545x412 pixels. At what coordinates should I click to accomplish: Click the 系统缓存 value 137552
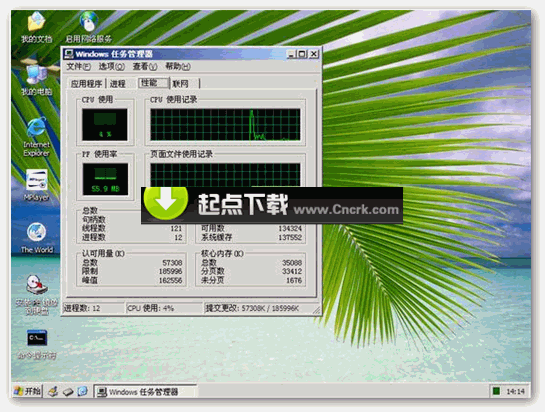tap(290, 237)
